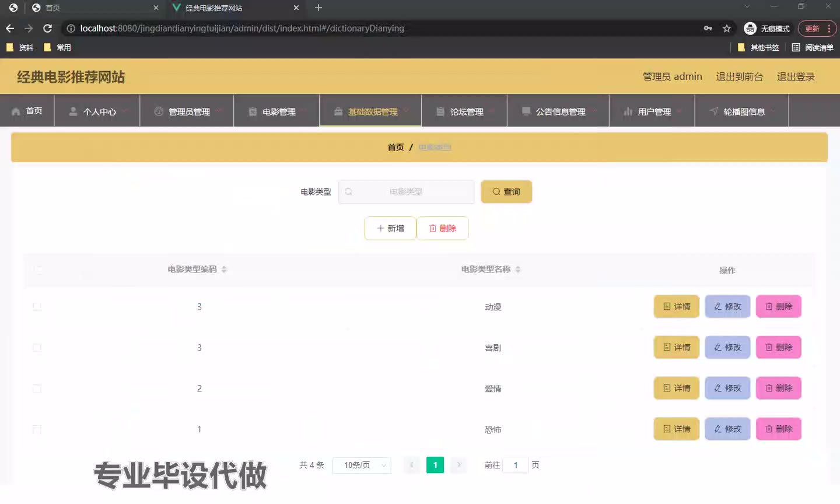The width and height of the screenshot is (840, 504).
Task: Open the 常用 bookmarks folder
Action: click(x=58, y=48)
